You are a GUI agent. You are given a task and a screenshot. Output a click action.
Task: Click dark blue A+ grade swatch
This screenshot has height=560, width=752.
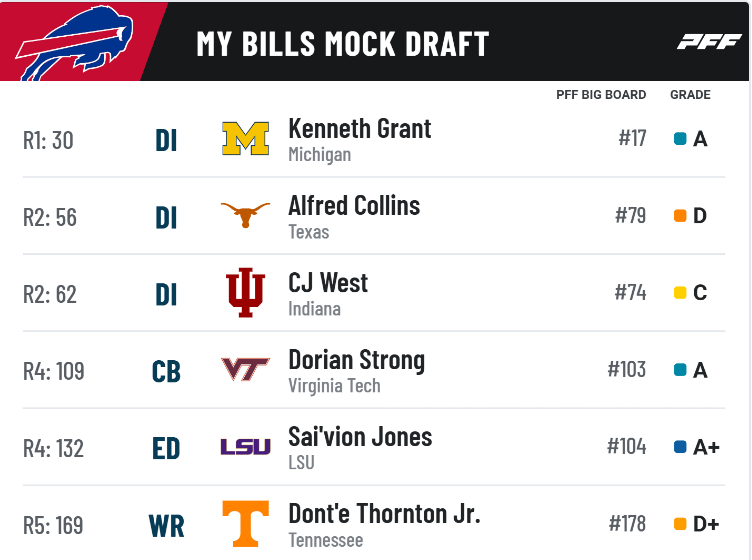point(680,447)
